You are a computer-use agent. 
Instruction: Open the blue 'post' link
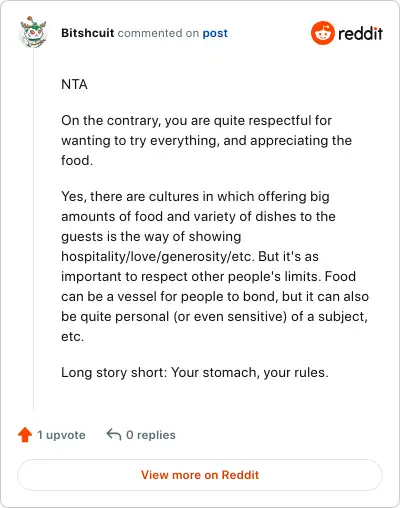[x=215, y=33]
